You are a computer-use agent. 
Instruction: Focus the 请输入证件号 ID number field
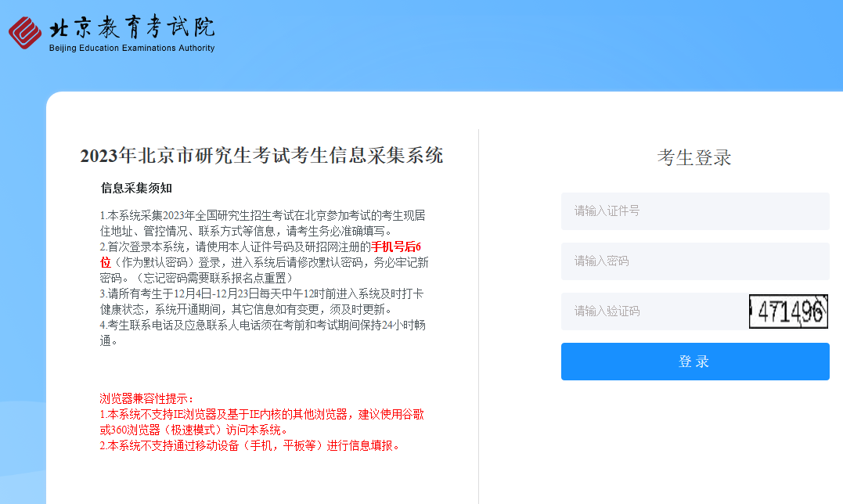coord(694,211)
